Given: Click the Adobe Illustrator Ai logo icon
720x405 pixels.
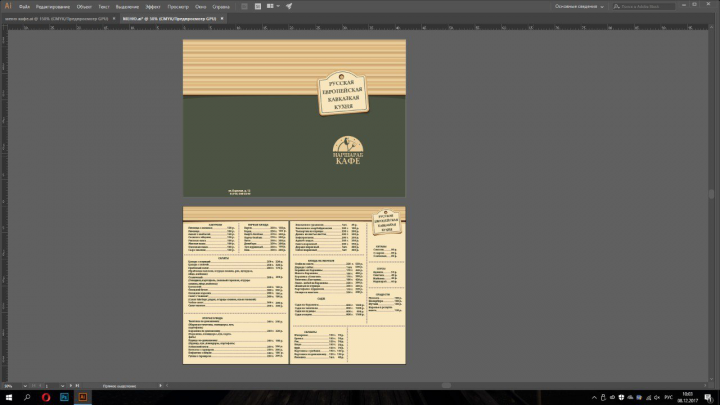Looking at the screenshot, I should click(8, 6).
